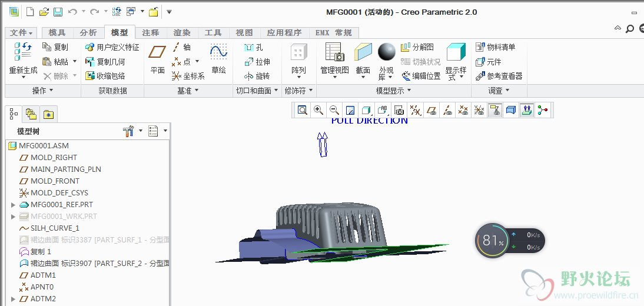Expand the 操作 group dropdown
The height and width of the screenshot is (306, 644).
click(43, 91)
